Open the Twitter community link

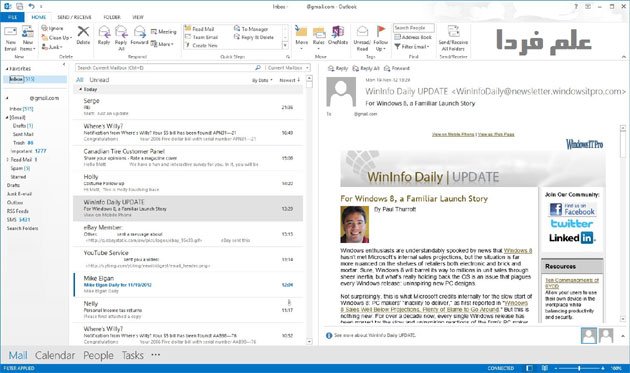pyautogui.click(x=571, y=223)
